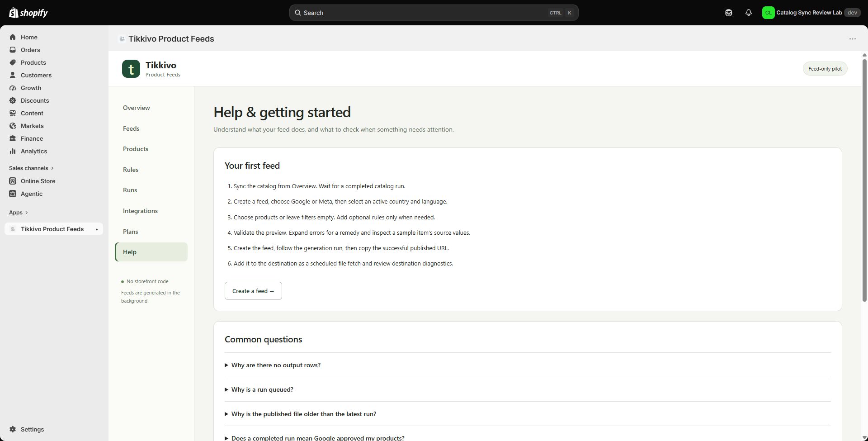This screenshot has width=868, height=441.
Task: Select the Help nav item
Action: pyautogui.click(x=151, y=252)
